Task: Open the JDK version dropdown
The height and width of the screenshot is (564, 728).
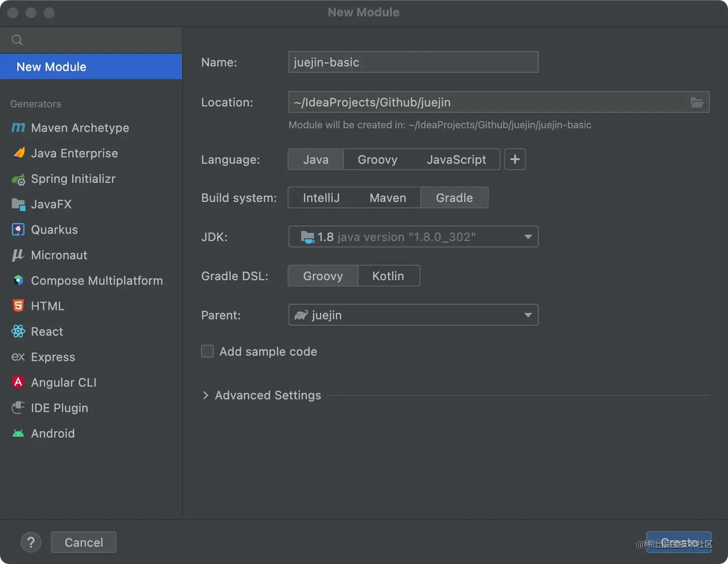Action: coord(413,237)
